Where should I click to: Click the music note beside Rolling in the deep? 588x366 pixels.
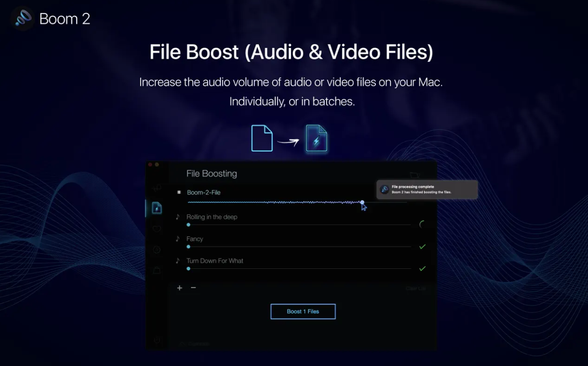(178, 217)
